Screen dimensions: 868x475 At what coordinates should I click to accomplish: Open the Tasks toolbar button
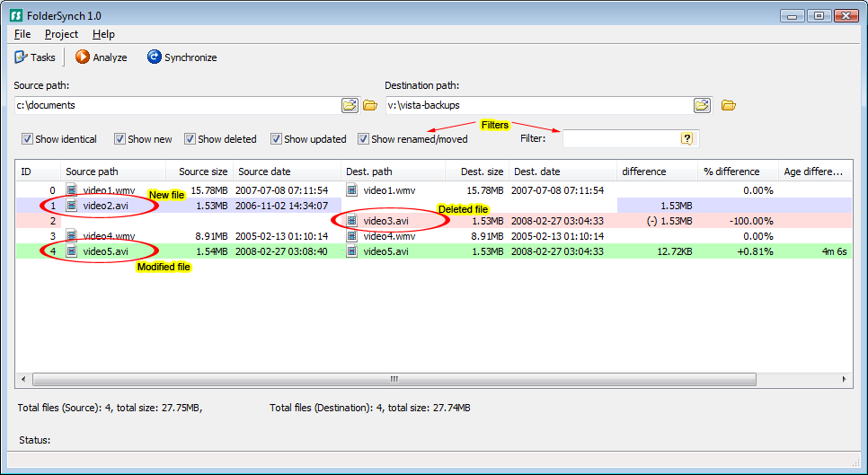(x=35, y=57)
